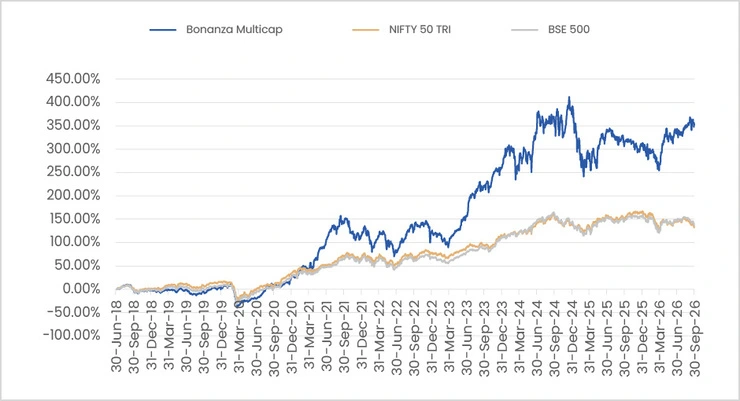Screen dimensions: 740x401
Task: Click the 31-Mar-20 date label
Action: coord(239,336)
